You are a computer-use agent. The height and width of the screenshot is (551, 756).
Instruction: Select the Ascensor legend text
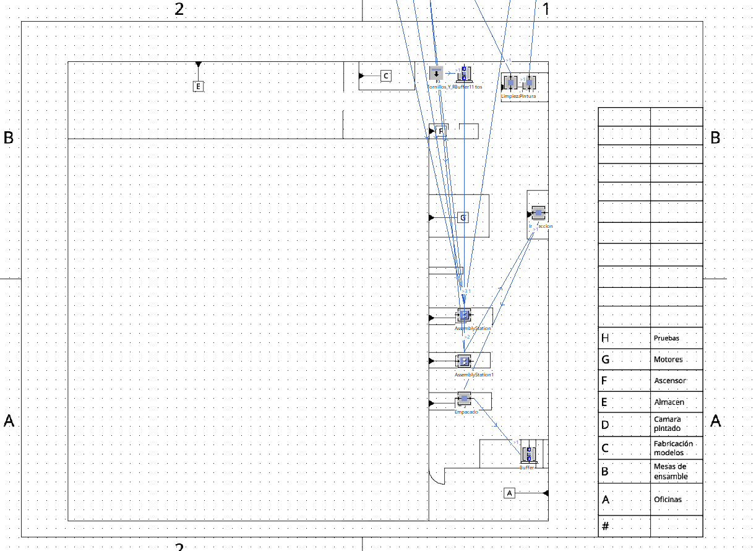pyautogui.click(x=670, y=381)
